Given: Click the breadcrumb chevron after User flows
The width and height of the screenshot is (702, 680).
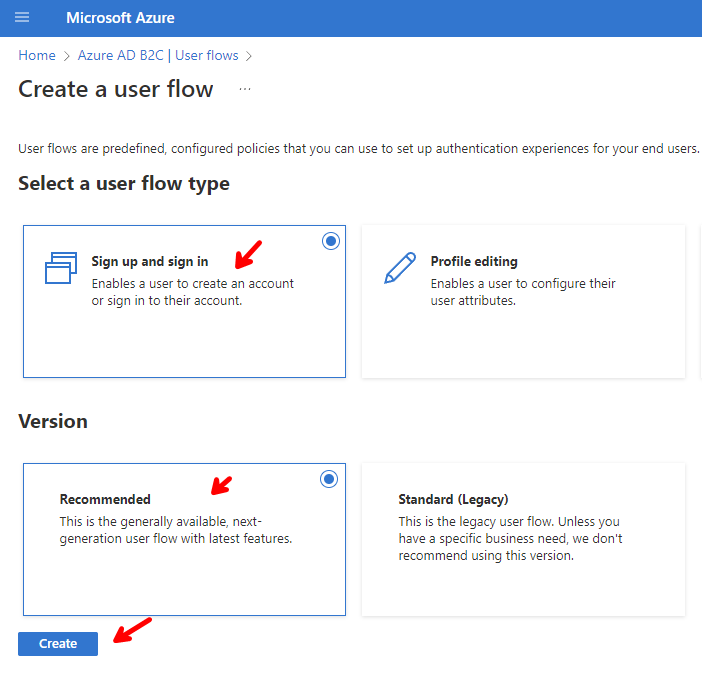Looking at the screenshot, I should pos(249,56).
